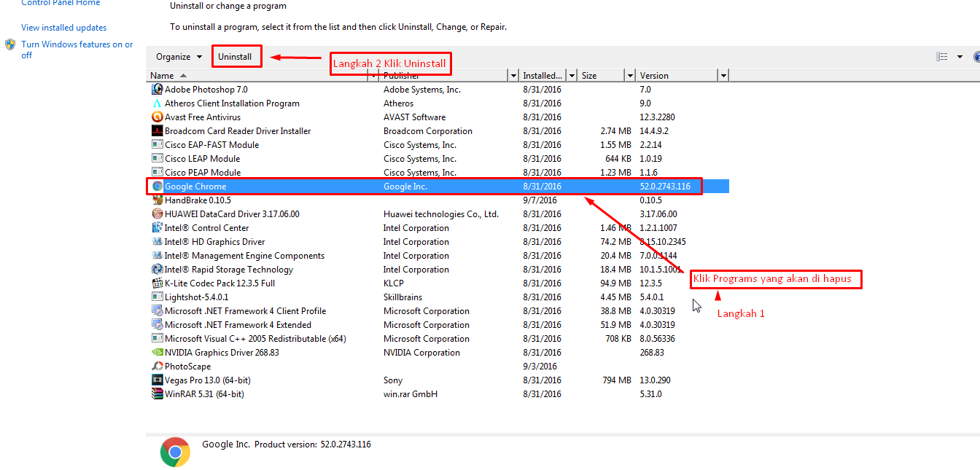
Task: Click the Google Chrome row icon
Action: pos(157,187)
